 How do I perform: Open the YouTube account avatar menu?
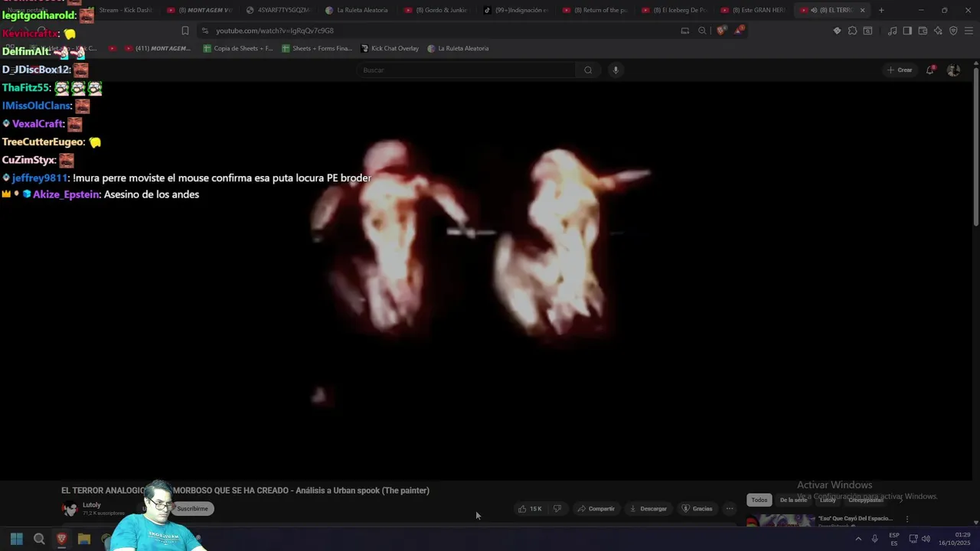[x=953, y=70]
